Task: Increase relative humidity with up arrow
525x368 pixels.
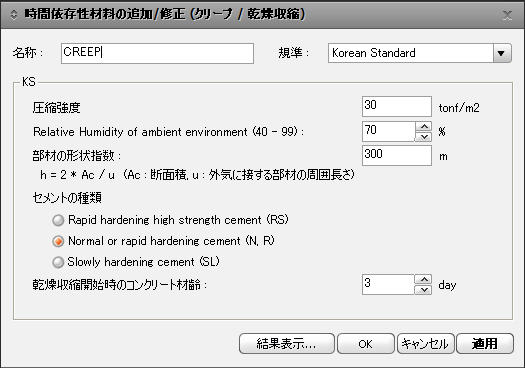Action: coord(424,127)
